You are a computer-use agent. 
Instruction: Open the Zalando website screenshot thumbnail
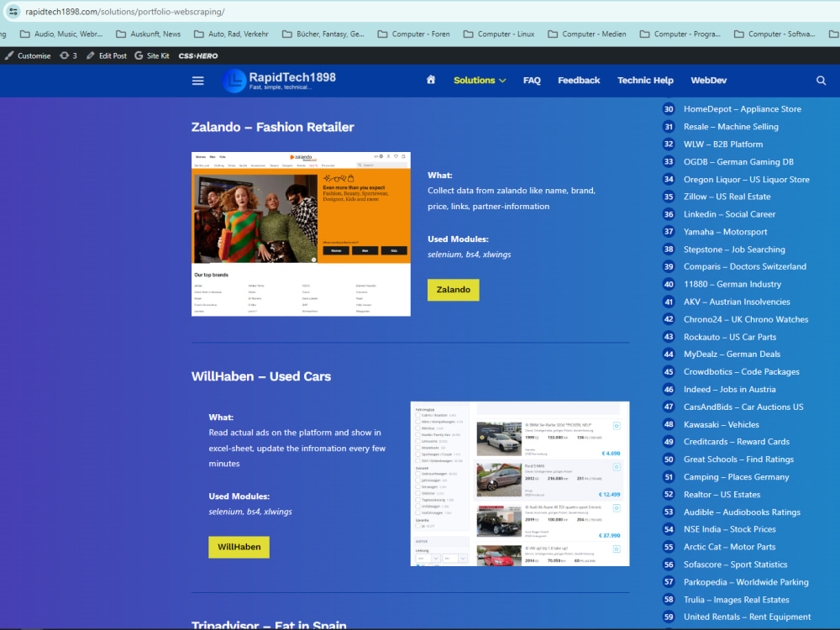[x=301, y=234]
